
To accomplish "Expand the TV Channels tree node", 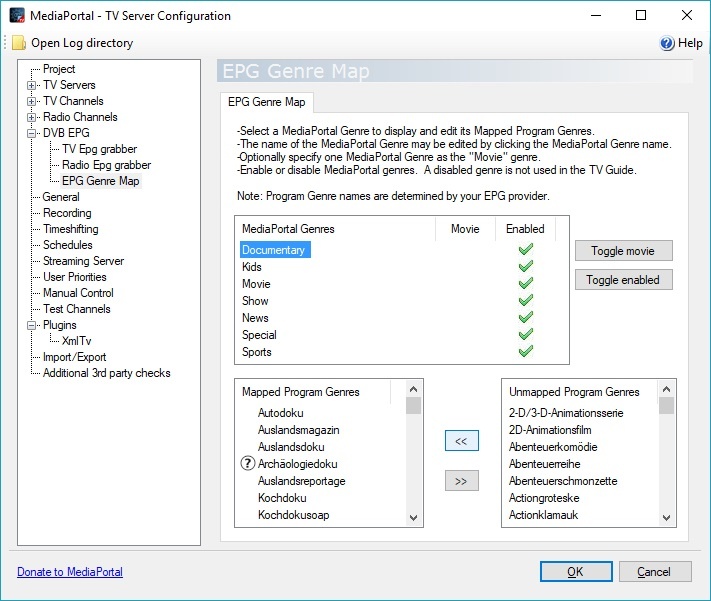I will pyautogui.click(x=31, y=101).
